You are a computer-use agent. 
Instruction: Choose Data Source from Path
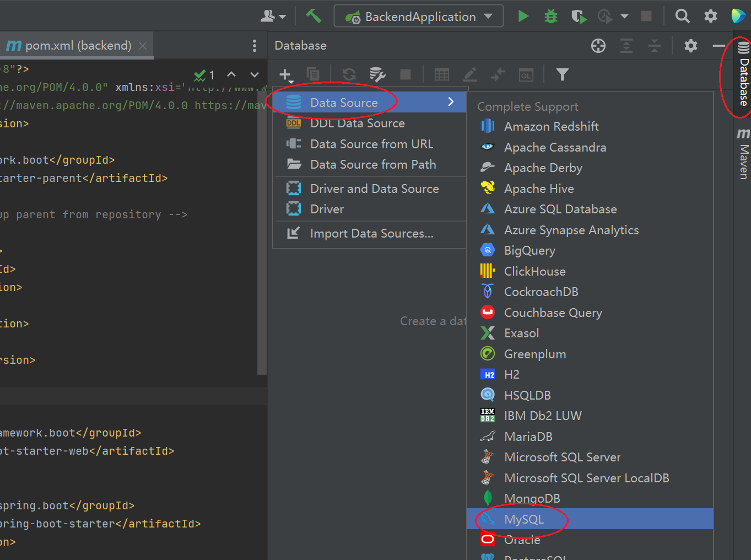[x=370, y=164]
